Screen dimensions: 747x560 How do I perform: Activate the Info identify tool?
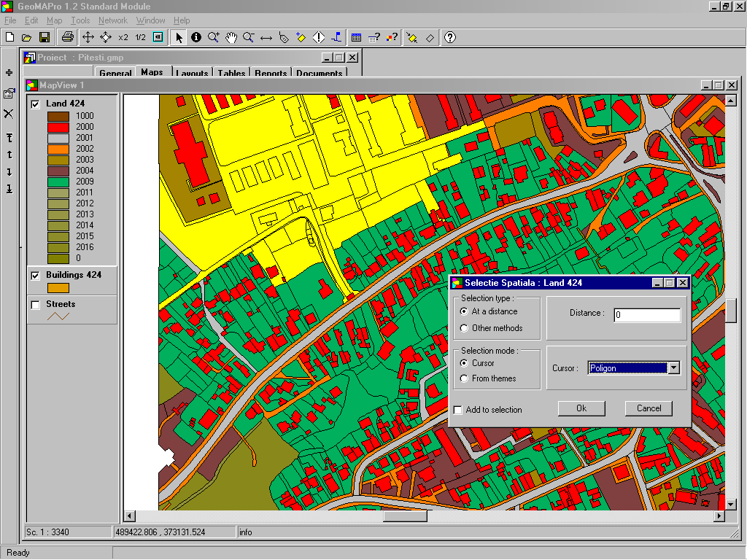pos(196,37)
